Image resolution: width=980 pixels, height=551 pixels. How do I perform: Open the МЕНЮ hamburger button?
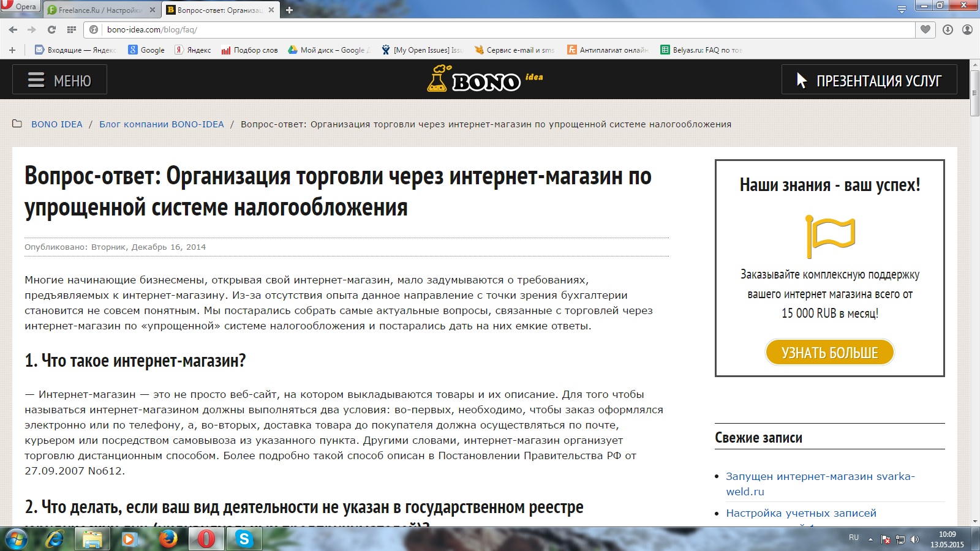[60, 80]
